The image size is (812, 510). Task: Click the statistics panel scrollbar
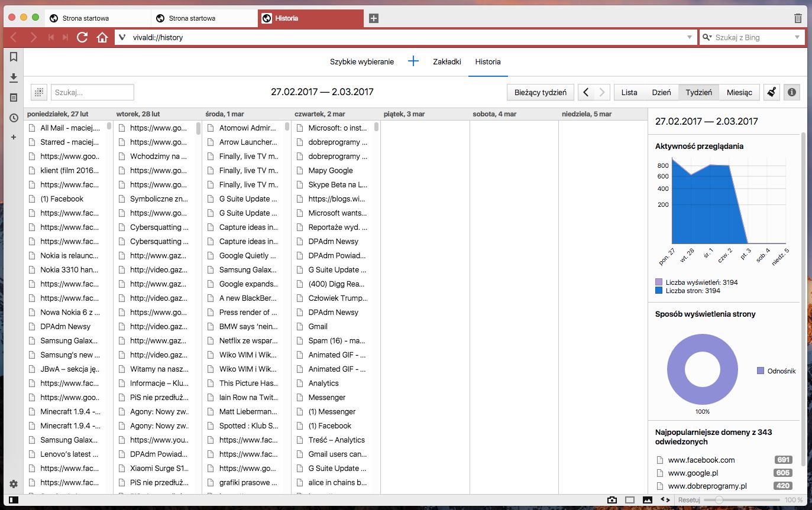pos(803,298)
